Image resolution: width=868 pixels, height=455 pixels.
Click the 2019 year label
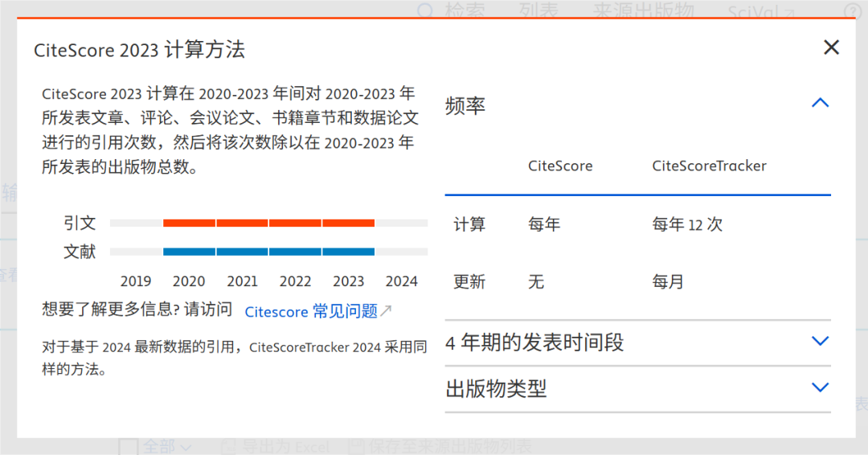(136, 281)
